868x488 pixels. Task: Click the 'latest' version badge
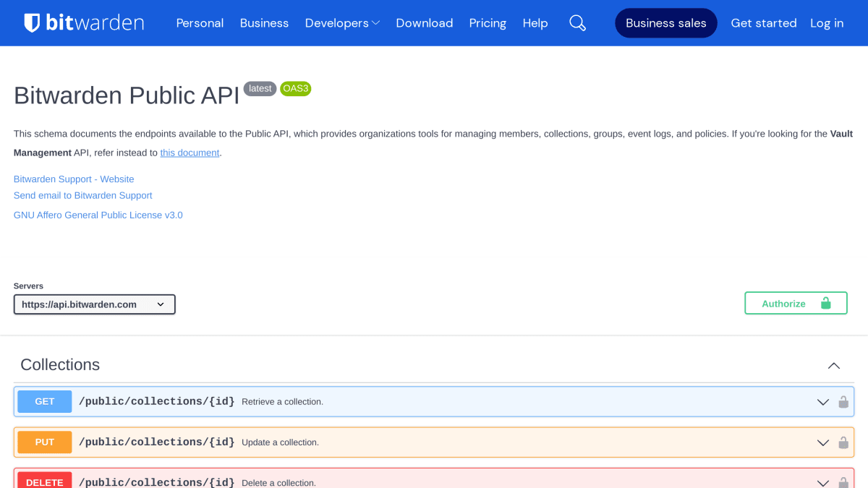(x=260, y=89)
